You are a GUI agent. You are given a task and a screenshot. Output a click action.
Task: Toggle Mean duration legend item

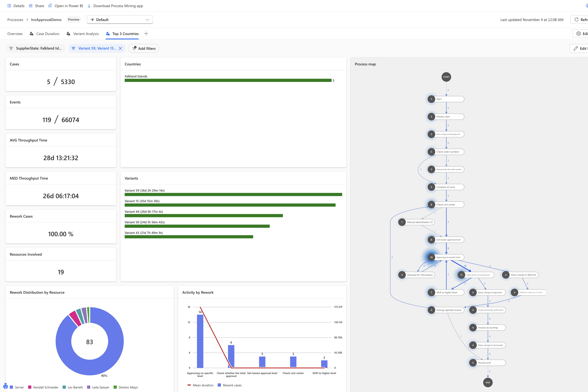200,385
